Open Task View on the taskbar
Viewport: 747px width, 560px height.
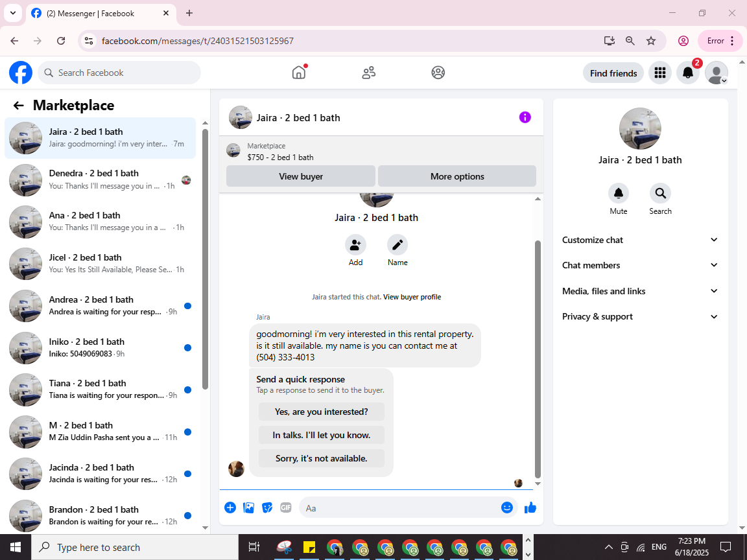254,547
